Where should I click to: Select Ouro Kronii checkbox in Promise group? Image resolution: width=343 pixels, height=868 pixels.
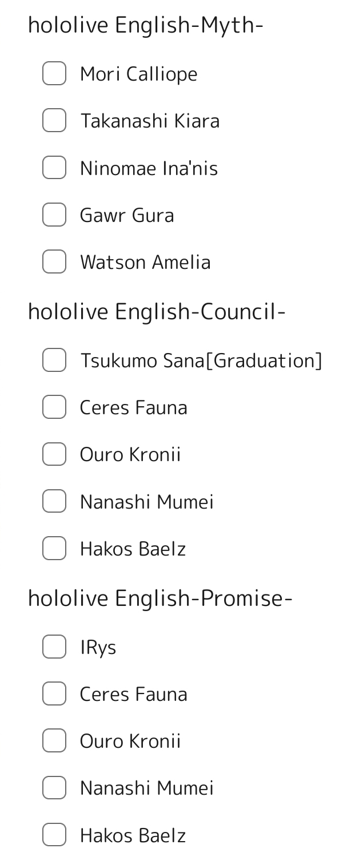(x=54, y=740)
